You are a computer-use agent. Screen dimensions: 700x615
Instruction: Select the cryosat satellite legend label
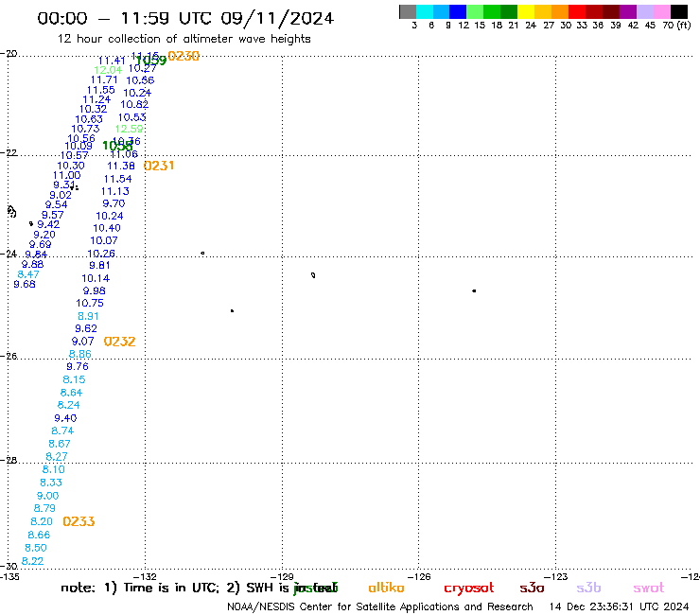click(469, 589)
